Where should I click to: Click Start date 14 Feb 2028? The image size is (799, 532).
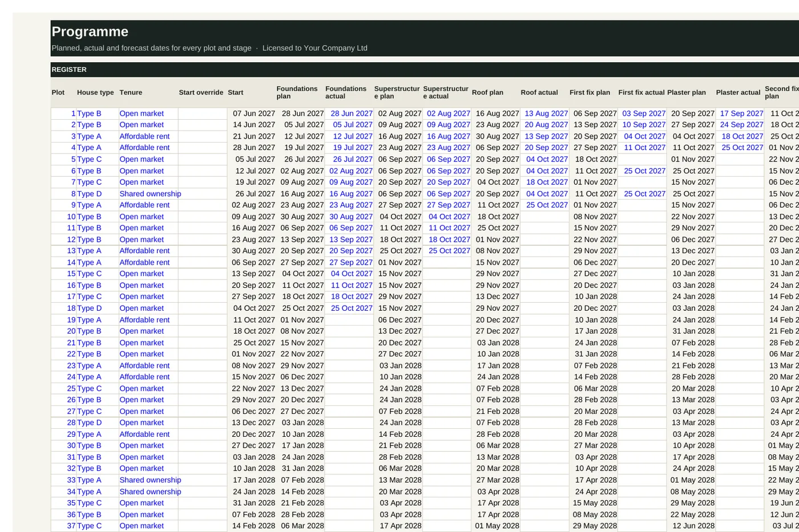254,526
